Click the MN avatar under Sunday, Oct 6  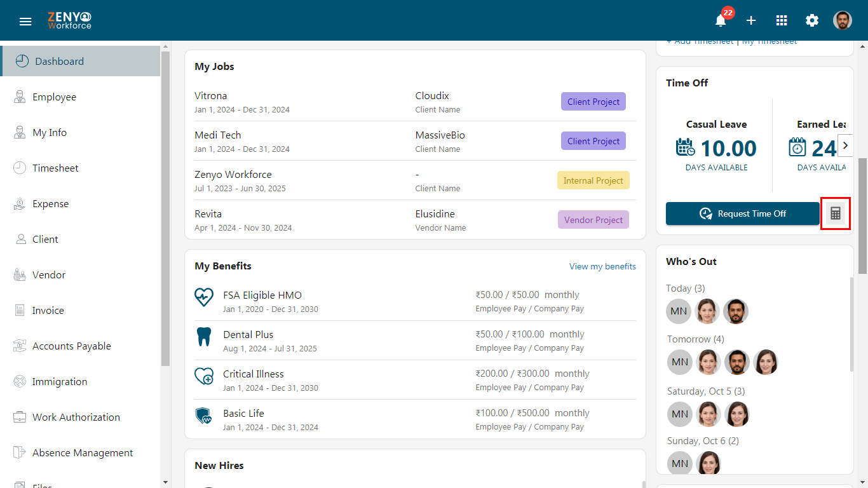pos(680,464)
